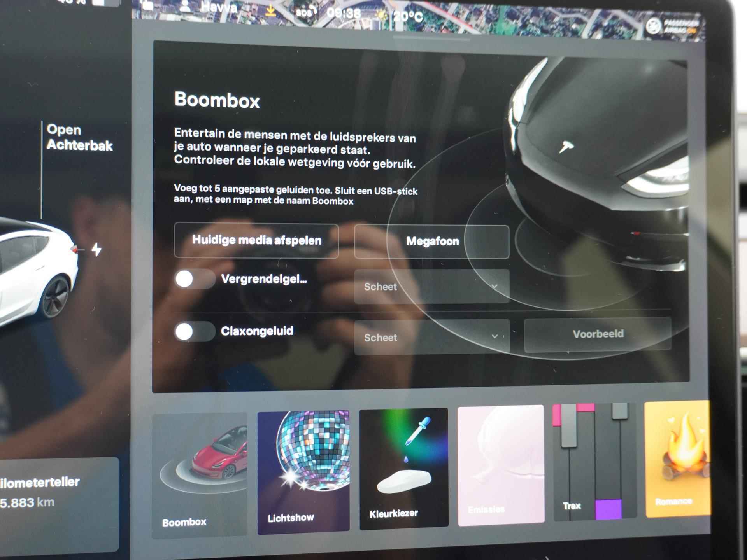The image size is (747, 560).
Task: Open the Emissies tile
Action: [x=501, y=465]
